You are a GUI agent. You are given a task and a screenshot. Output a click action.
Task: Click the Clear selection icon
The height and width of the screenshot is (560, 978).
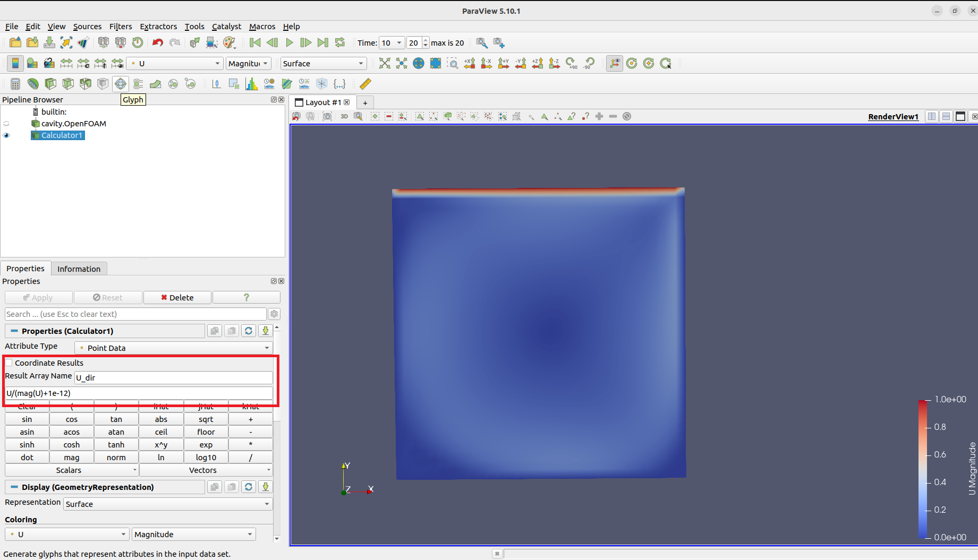627,117
